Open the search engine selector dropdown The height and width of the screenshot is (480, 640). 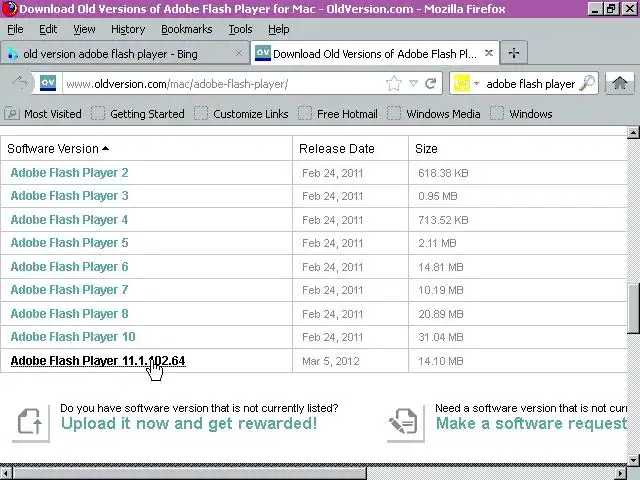pyautogui.click(x=476, y=84)
